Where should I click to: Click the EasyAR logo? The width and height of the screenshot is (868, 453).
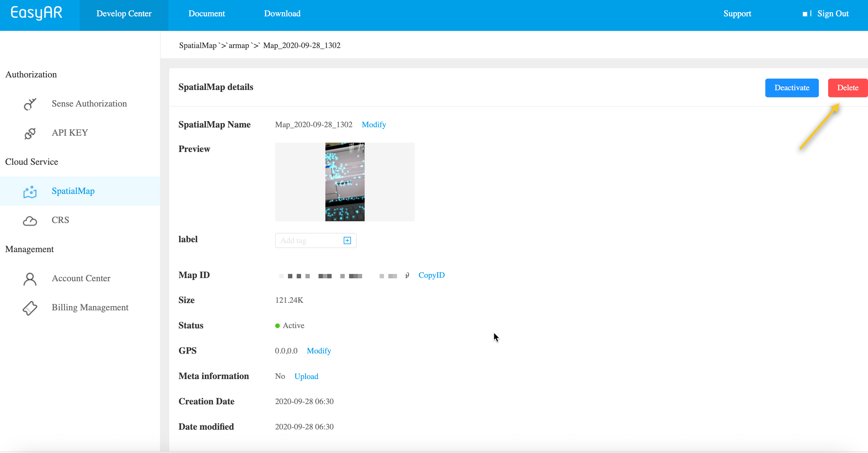(36, 13)
